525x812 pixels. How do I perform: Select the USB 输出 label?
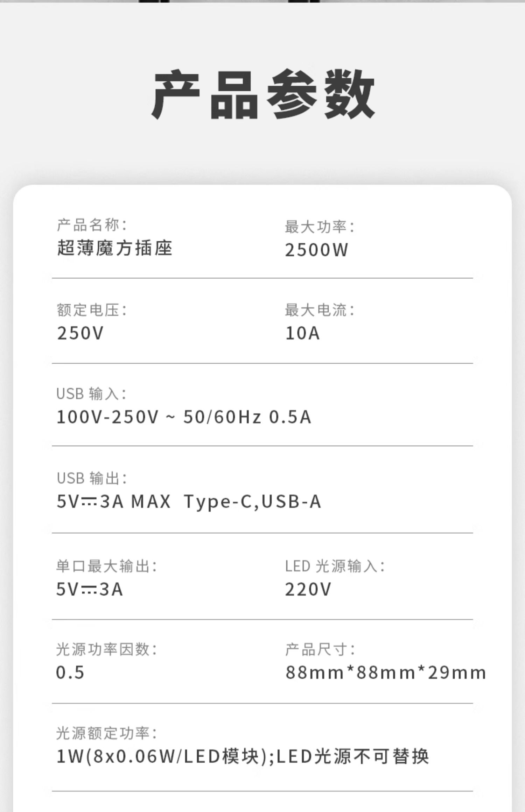[92, 478]
